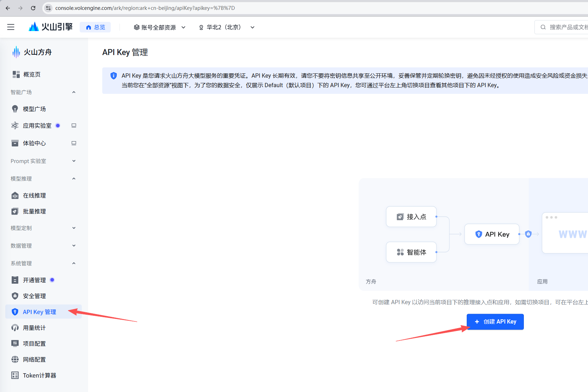Click the external window icon beside 应用实验室
Viewport: 588px width, 392px height.
click(x=74, y=126)
